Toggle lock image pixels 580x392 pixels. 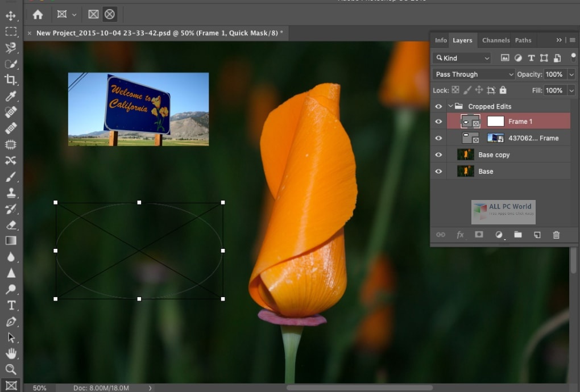pyautogui.click(x=467, y=90)
